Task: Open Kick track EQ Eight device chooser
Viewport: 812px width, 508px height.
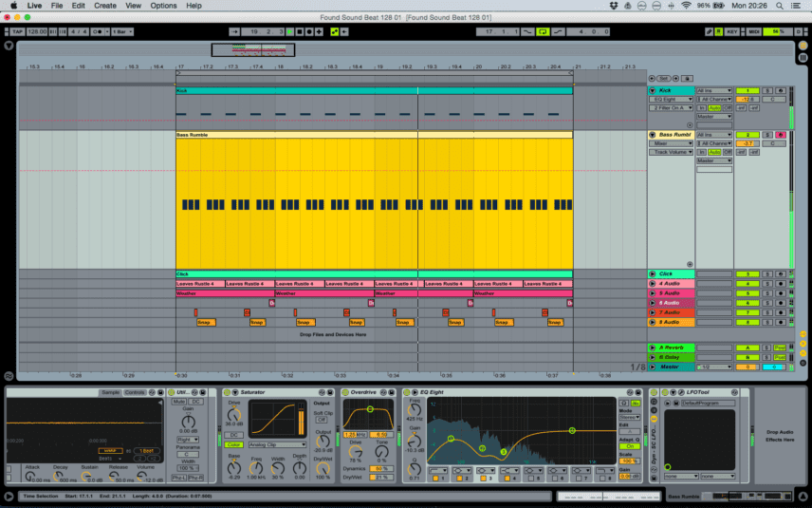Action: (x=671, y=100)
